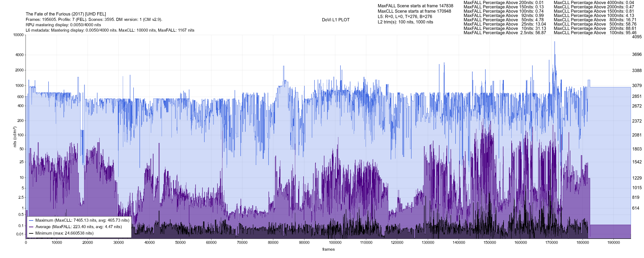Click the MaxFALL Scene starts at frame text
Screen dimensions: 644x258
coord(415,6)
